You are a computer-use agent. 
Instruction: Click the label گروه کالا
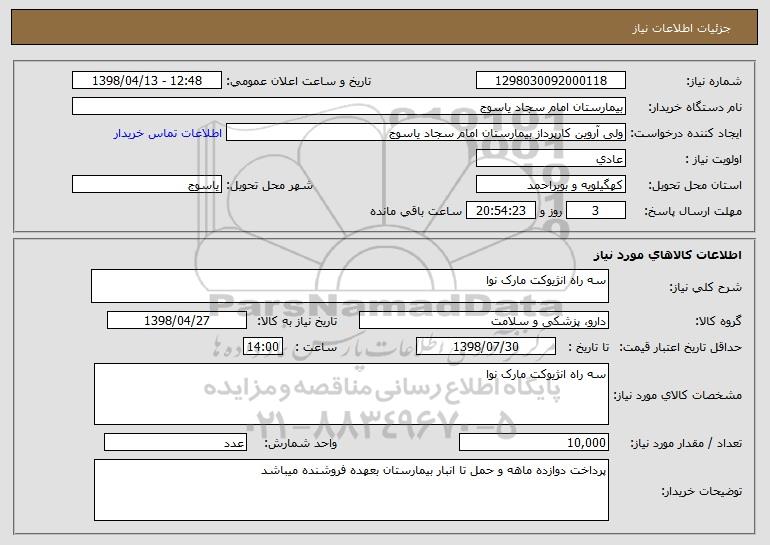pos(718,322)
